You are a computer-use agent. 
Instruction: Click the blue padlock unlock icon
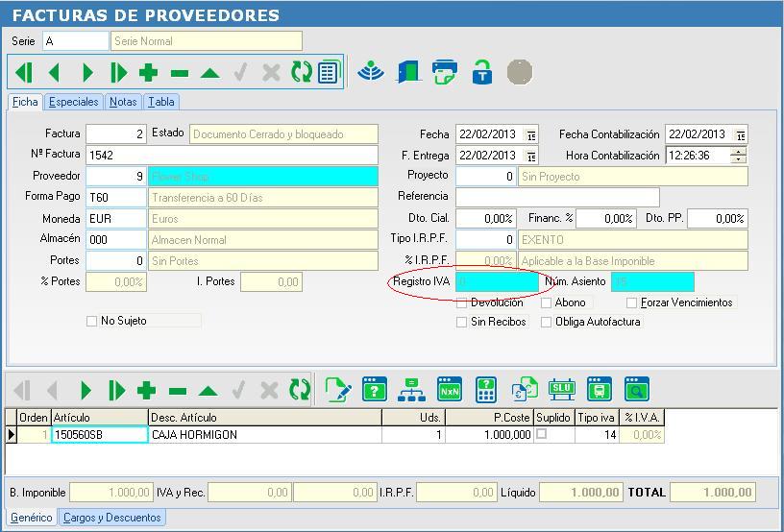[x=482, y=72]
